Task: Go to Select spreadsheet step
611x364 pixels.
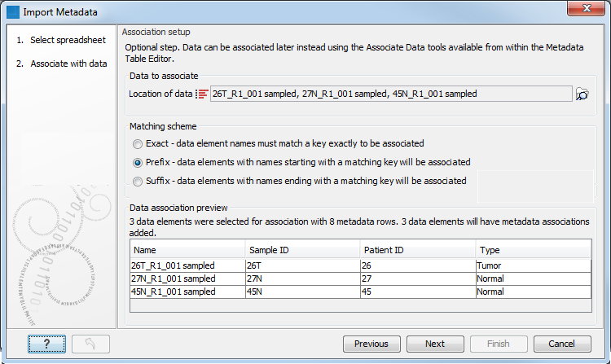Action: pyautogui.click(x=64, y=40)
